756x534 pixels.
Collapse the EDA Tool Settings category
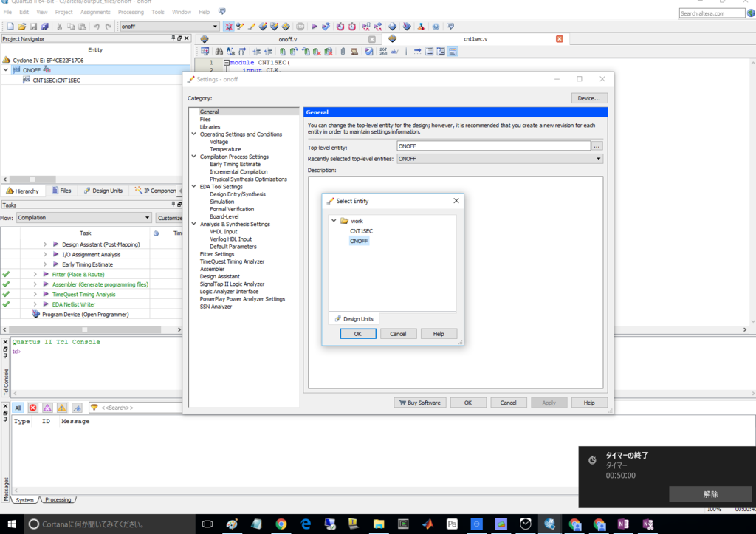194,186
